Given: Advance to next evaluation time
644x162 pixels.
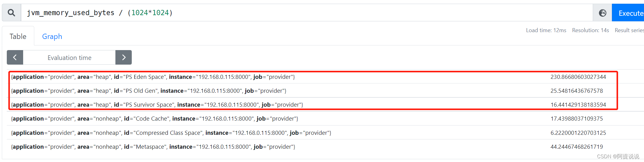Looking at the screenshot, I should [x=124, y=58].
